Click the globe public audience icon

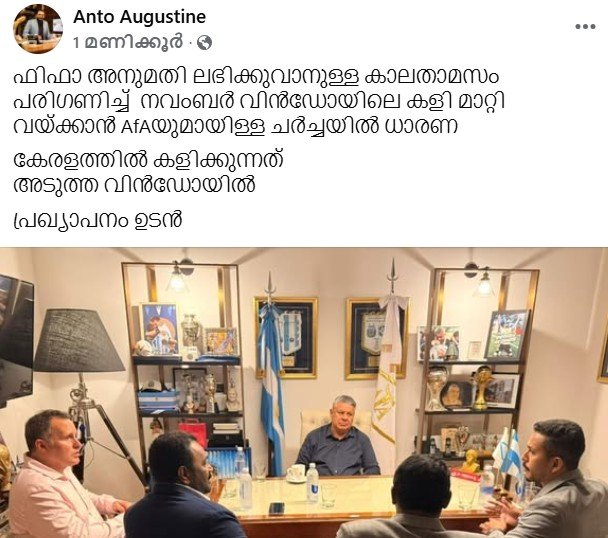[204, 43]
